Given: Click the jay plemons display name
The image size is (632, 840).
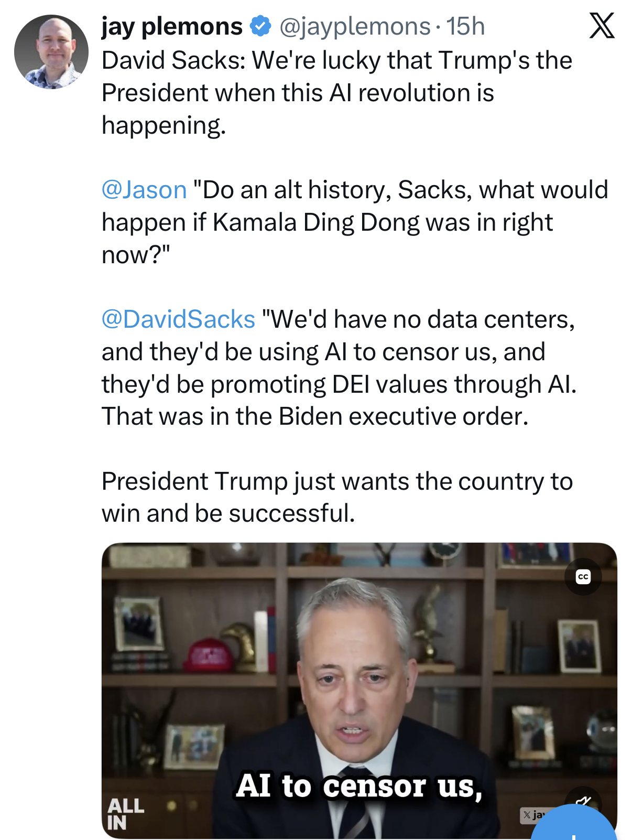Looking at the screenshot, I should pos(172,26).
